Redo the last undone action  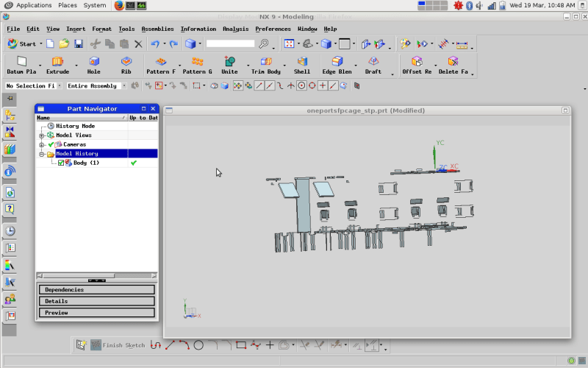click(173, 44)
